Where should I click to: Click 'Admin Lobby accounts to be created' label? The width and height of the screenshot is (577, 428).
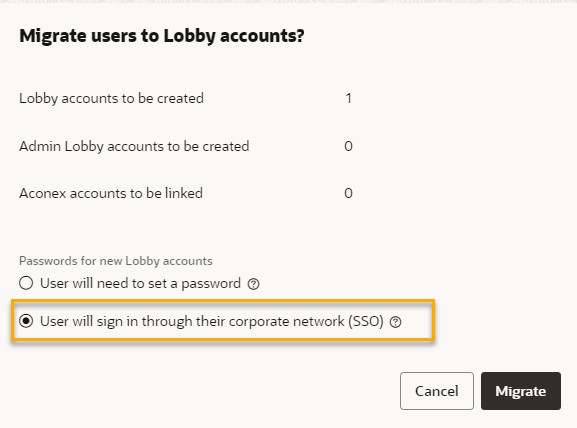point(134,146)
